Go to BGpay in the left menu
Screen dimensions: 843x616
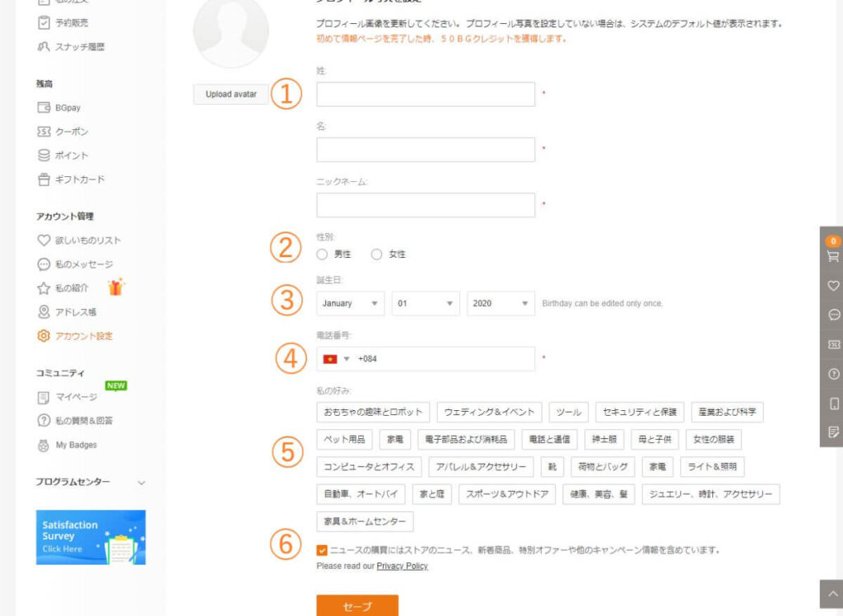point(68,108)
